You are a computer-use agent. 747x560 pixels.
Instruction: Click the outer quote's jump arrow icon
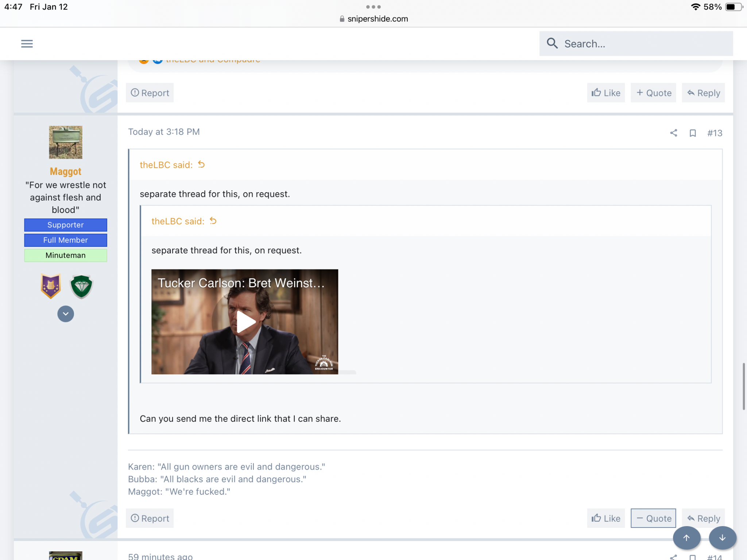[x=201, y=164]
